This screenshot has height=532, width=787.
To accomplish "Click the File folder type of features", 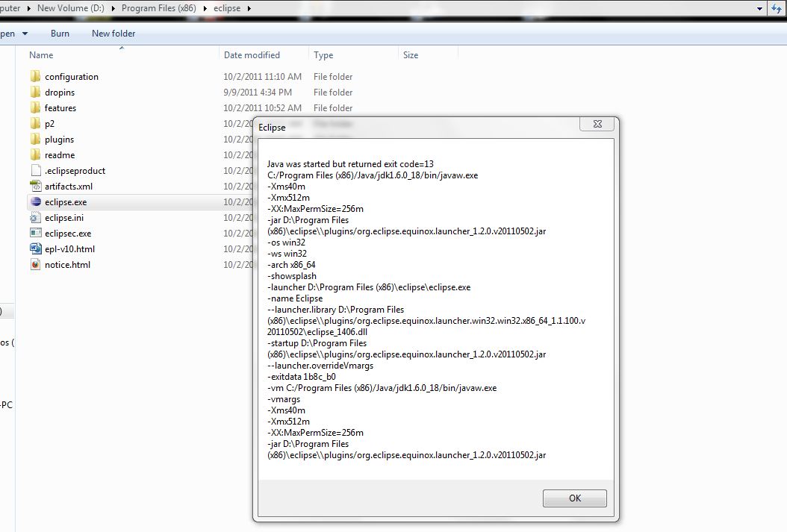I will point(333,107).
